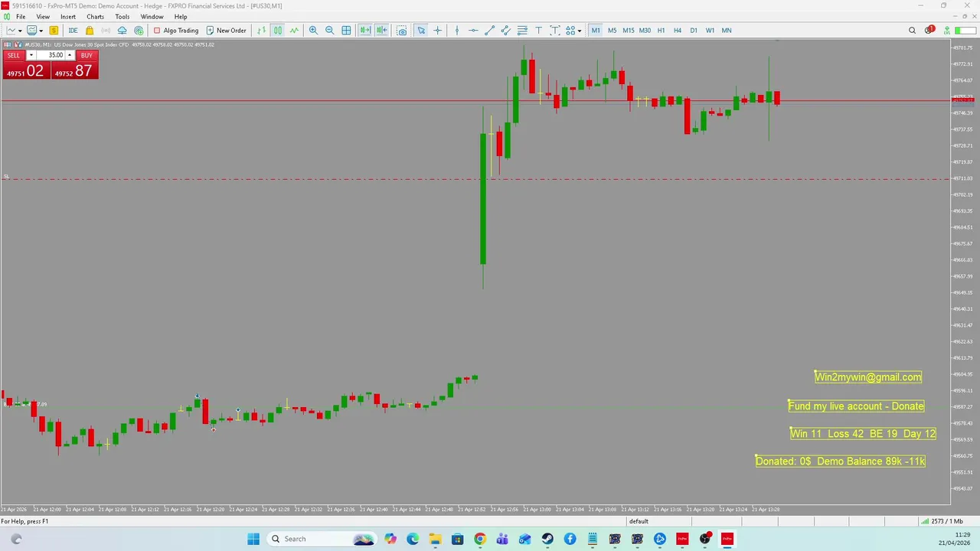Select the text T tool
This screenshot has height=551, width=980.
pos(538,31)
